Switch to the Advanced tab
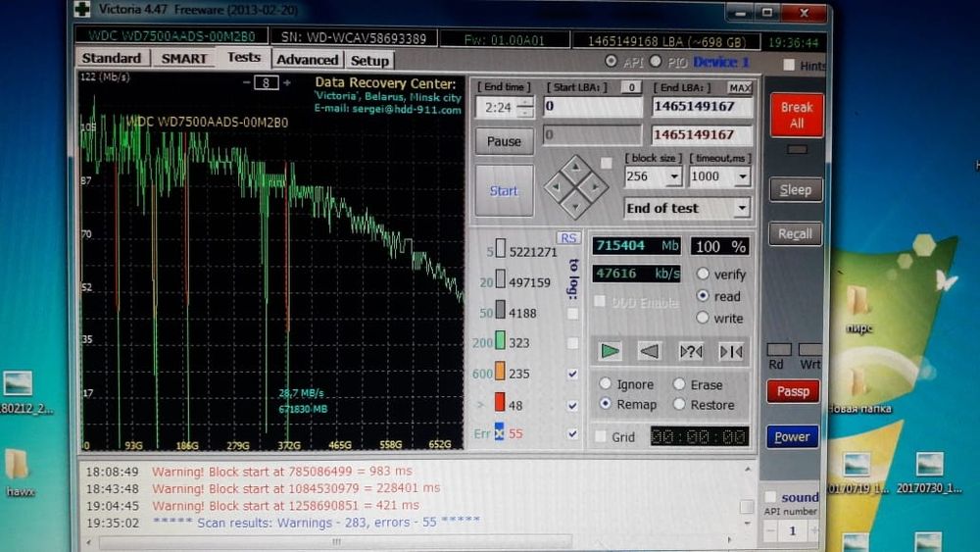 (x=307, y=60)
